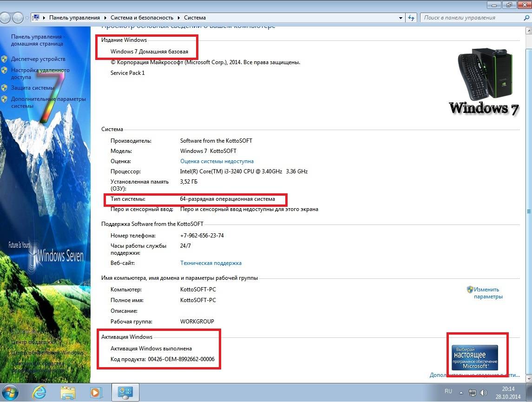Open Панель управления домашняя страница link
Screen dimensions: 532x402
(37, 40)
